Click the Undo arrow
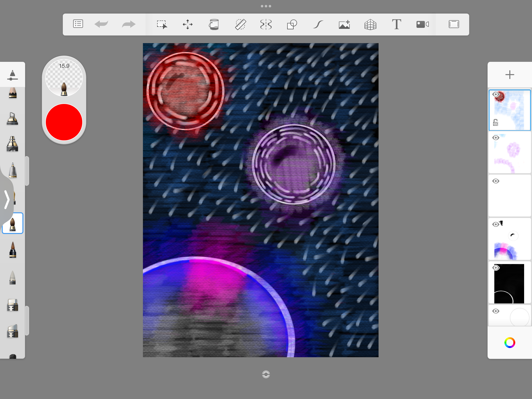The width and height of the screenshot is (532, 399). point(101,24)
